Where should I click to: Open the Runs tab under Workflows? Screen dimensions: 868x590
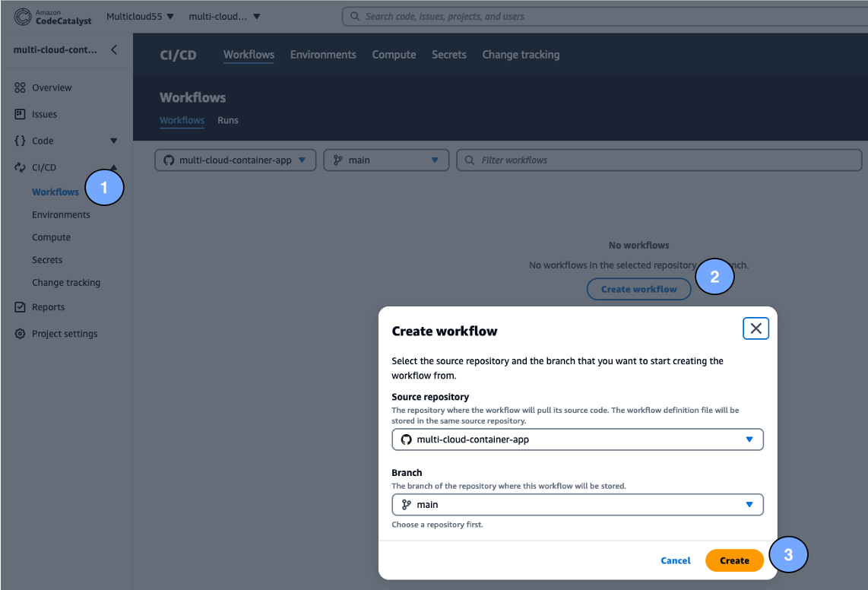pos(228,120)
